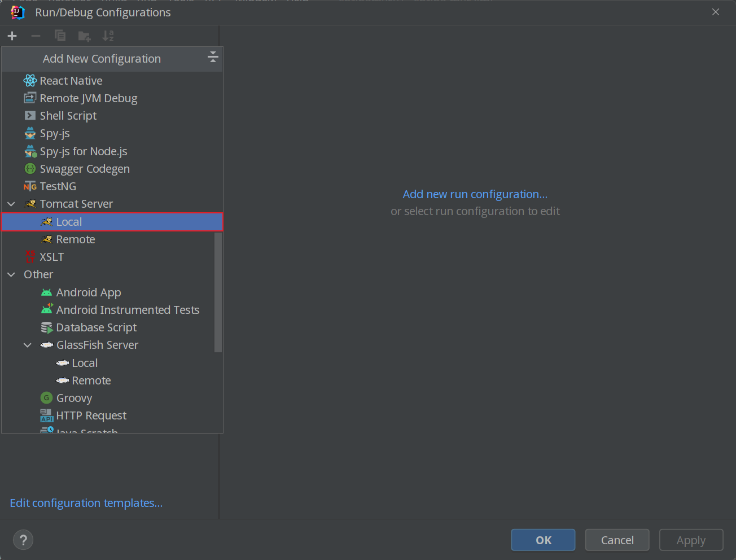Click the Tomcat Server cat icon
This screenshot has height=560, width=736.
[30, 204]
